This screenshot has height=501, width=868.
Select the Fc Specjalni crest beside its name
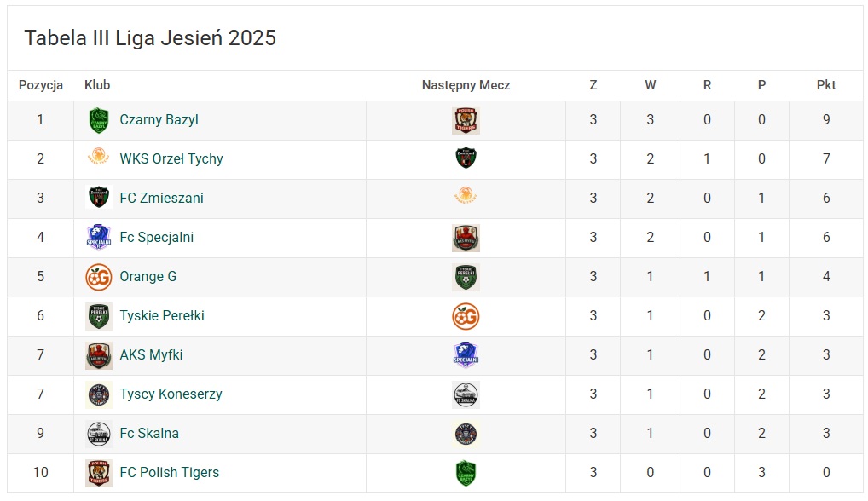coord(99,238)
